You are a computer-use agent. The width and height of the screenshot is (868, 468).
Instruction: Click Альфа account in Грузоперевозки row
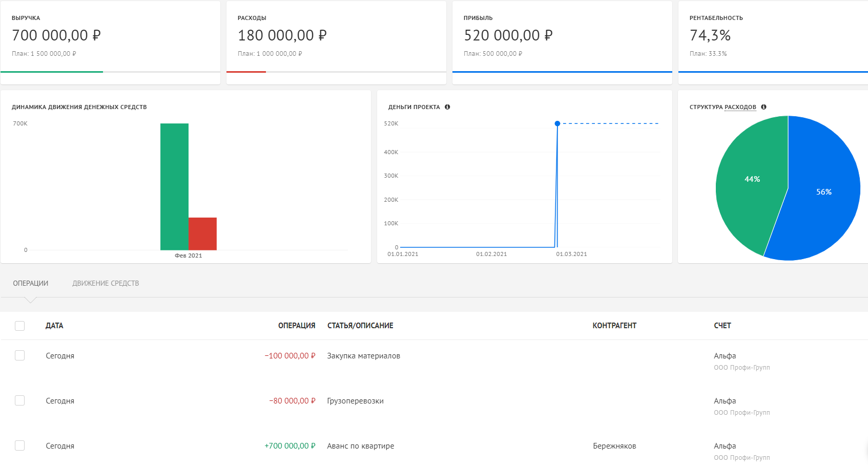tap(725, 401)
